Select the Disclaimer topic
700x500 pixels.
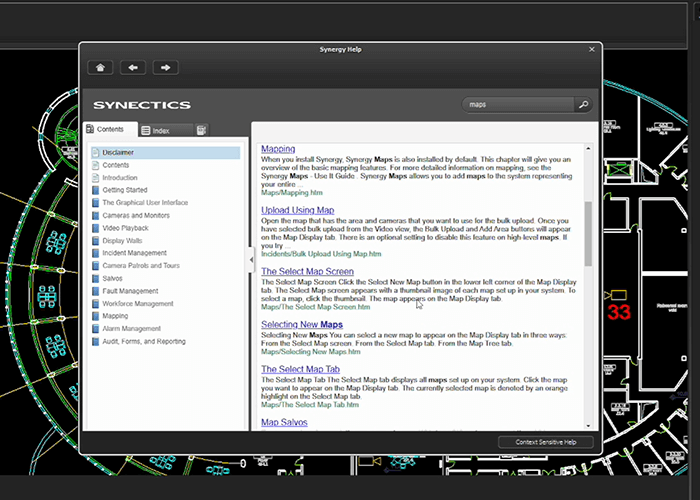(165, 153)
